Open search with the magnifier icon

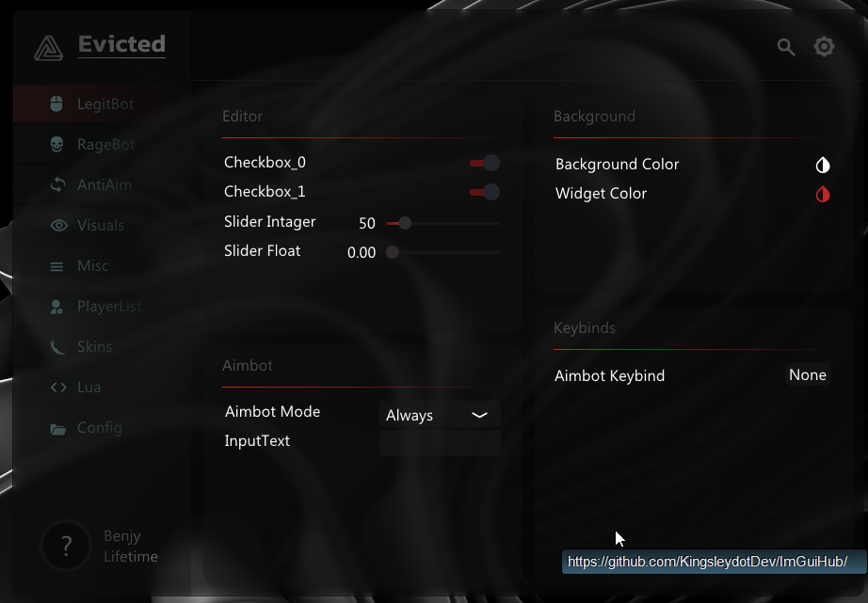pos(786,47)
